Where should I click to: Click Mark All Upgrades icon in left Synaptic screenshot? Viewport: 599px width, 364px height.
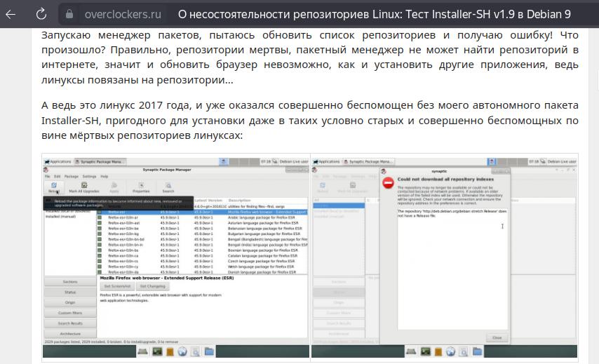tap(84, 187)
